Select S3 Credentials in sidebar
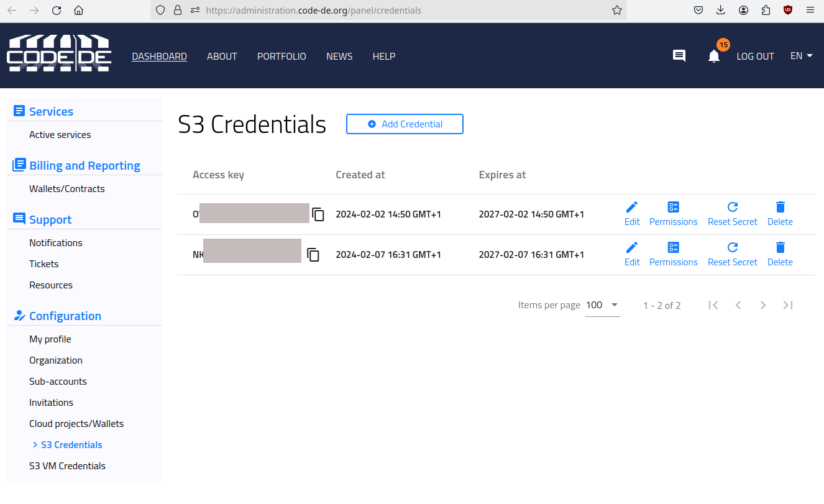Viewport: 824px width, 504px height. pos(71,445)
